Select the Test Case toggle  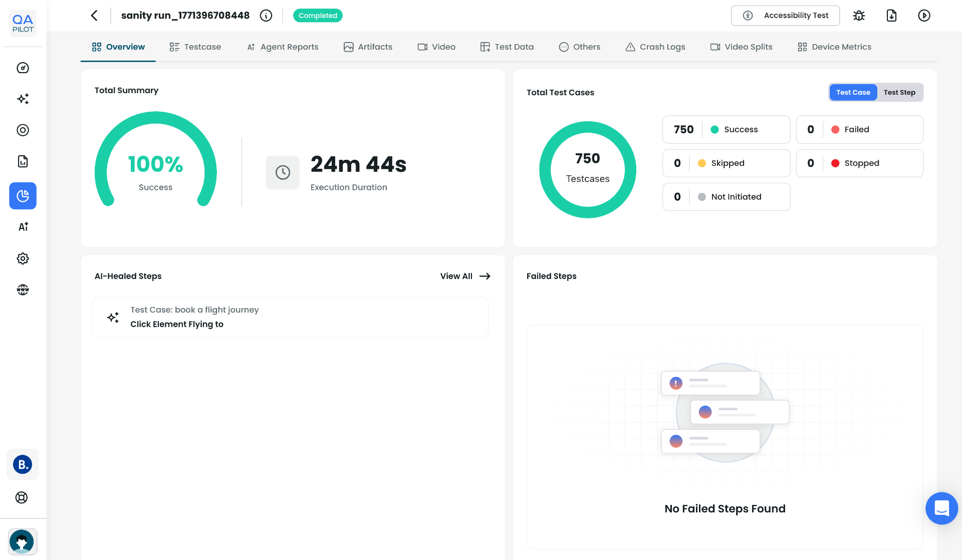point(853,92)
